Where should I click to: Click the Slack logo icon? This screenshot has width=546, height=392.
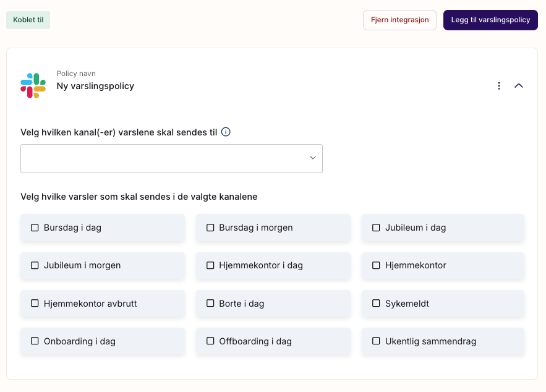(x=33, y=86)
